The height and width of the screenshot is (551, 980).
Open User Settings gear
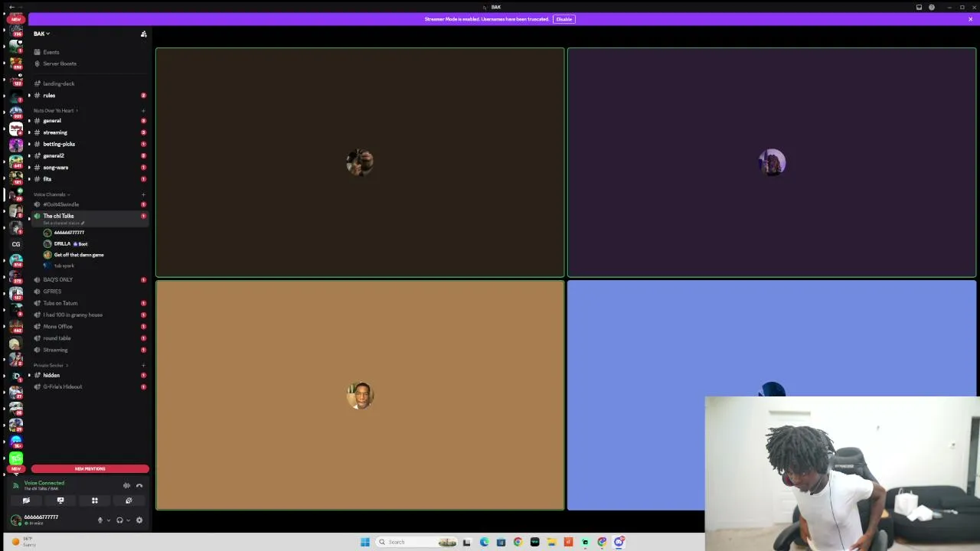139,520
